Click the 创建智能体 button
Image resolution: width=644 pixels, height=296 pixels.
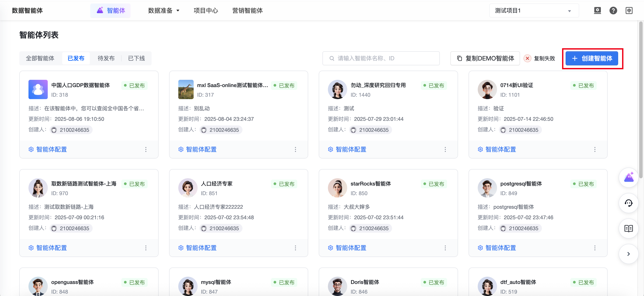[x=592, y=58]
